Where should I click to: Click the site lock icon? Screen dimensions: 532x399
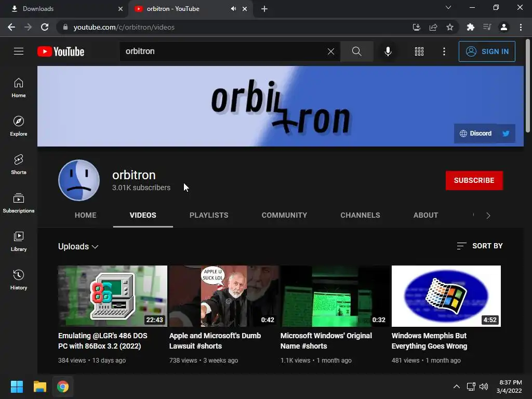(65, 27)
